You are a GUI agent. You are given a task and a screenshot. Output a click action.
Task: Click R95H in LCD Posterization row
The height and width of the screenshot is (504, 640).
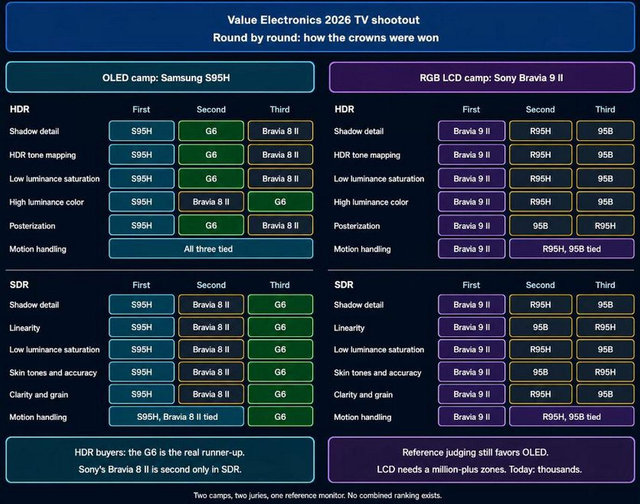coord(605,225)
